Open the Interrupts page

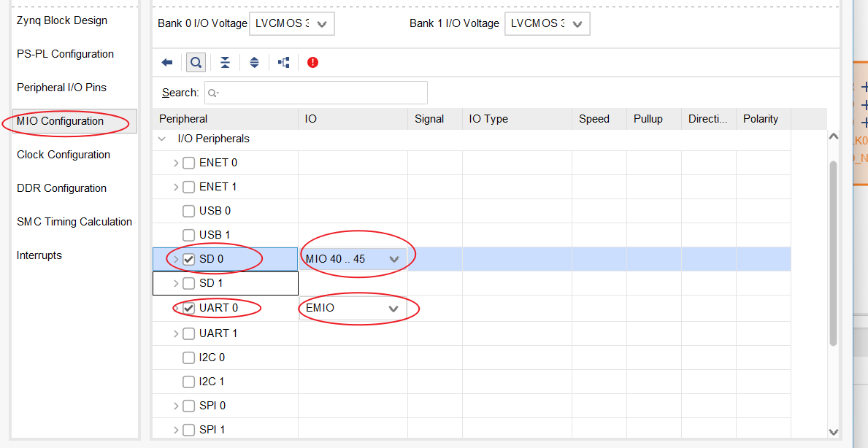pyautogui.click(x=39, y=255)
